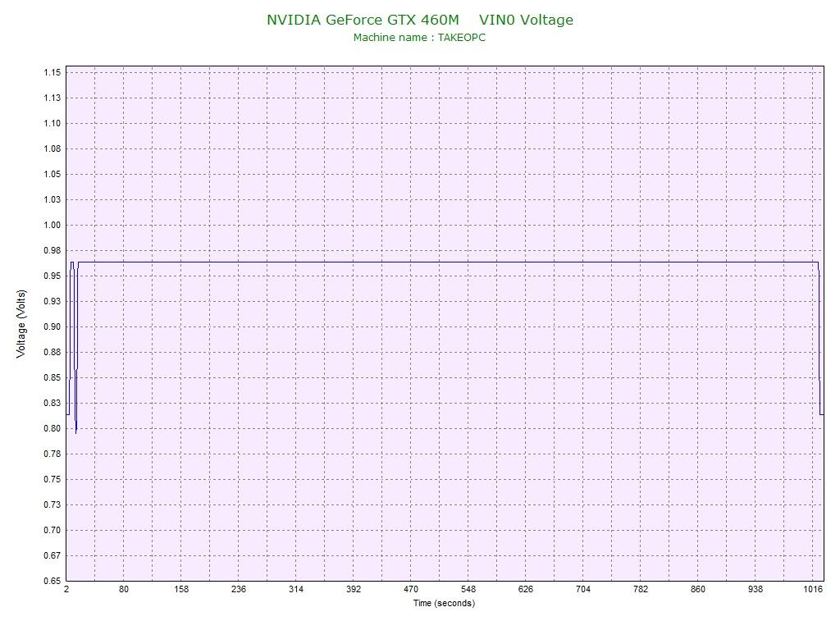Click the 1.05 voltage axis value

tap(52, 174)
